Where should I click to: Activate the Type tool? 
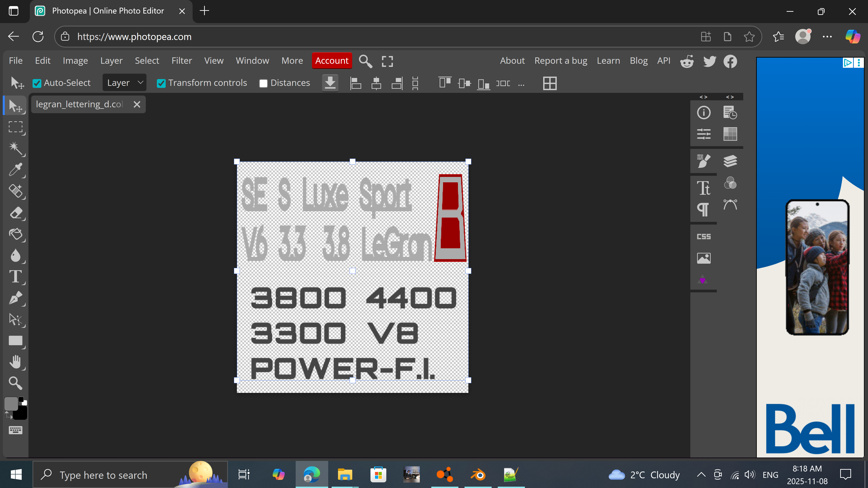coord(15,277)
